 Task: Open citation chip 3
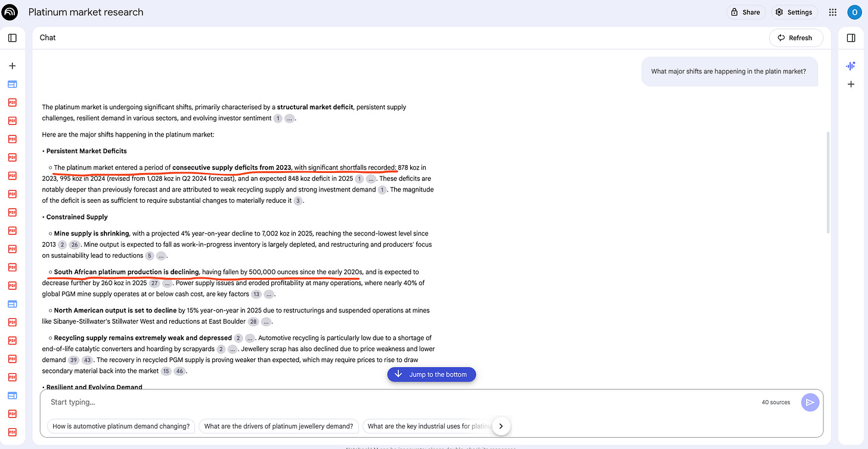click(298, 201)
